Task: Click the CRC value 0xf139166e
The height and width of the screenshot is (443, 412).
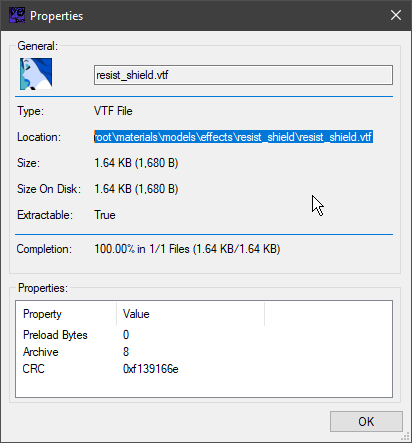Action: click(x=151, y=369)
